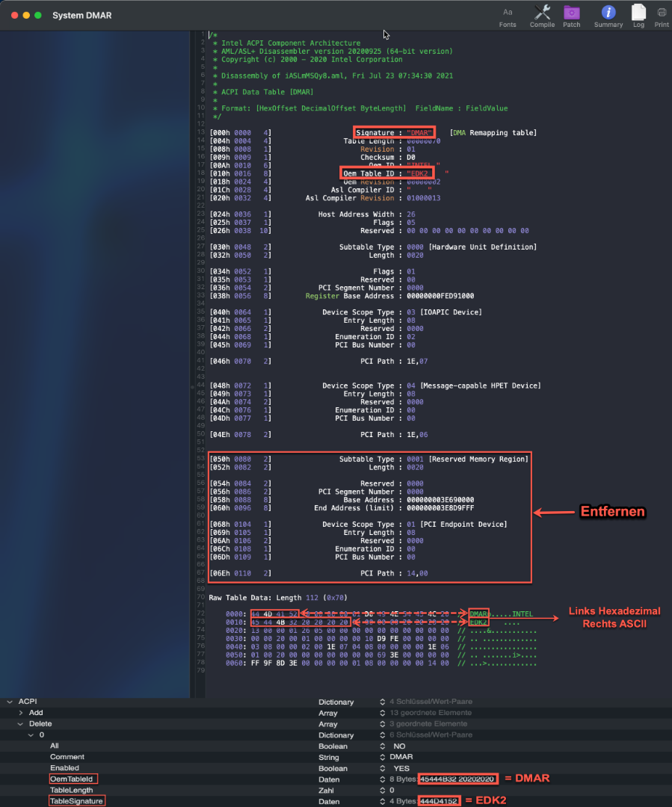Collapse the ACPI tree row
The width and height of the screenshot is (672, 807).
10,702
